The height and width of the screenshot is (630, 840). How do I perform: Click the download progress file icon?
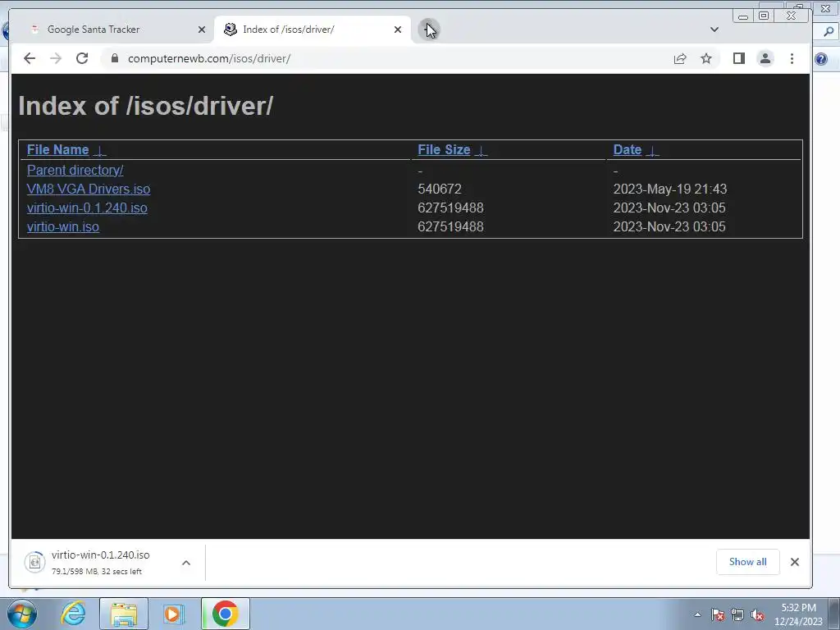point(34,562)
